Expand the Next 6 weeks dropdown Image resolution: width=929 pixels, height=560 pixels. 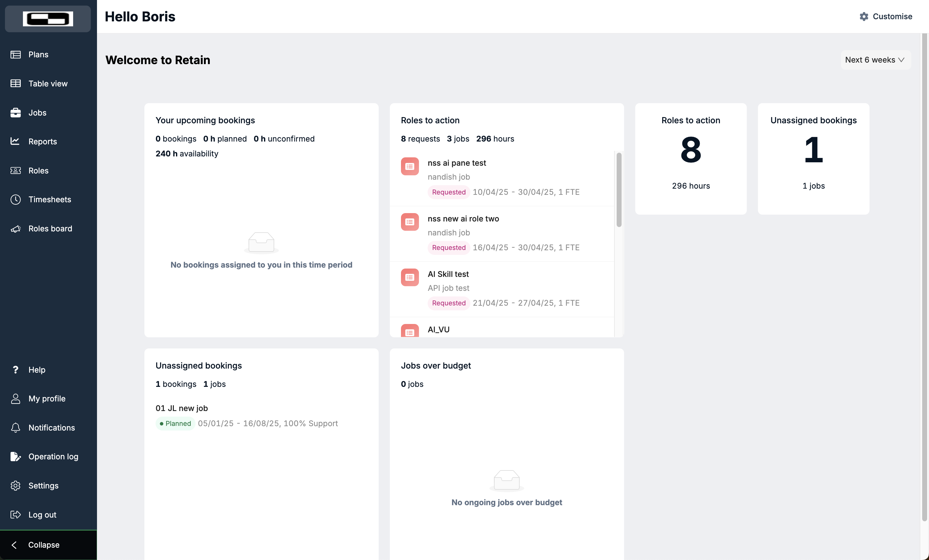click(875, 59)
